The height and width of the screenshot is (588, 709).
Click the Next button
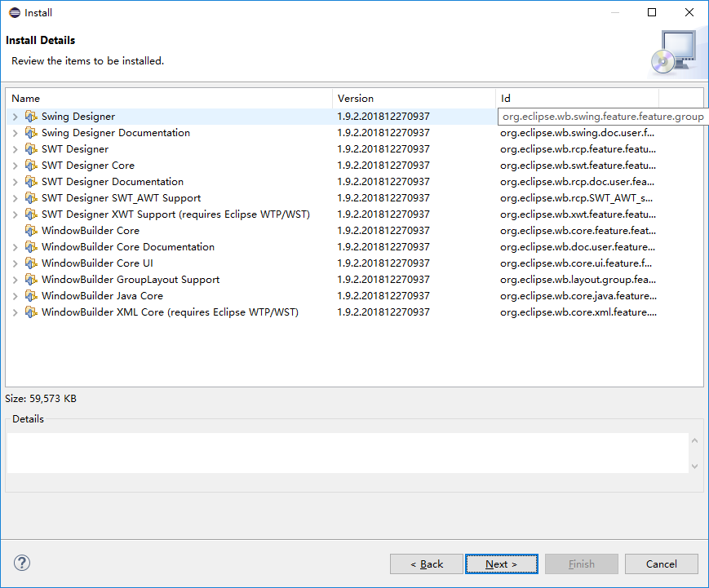coord(502,564)
